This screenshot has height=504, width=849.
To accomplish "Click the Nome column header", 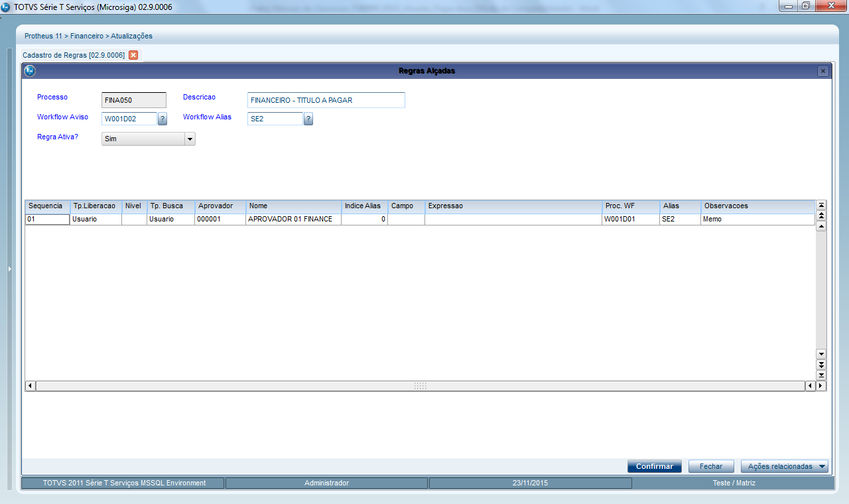I will pyautogui.click(x=293, y=206).
